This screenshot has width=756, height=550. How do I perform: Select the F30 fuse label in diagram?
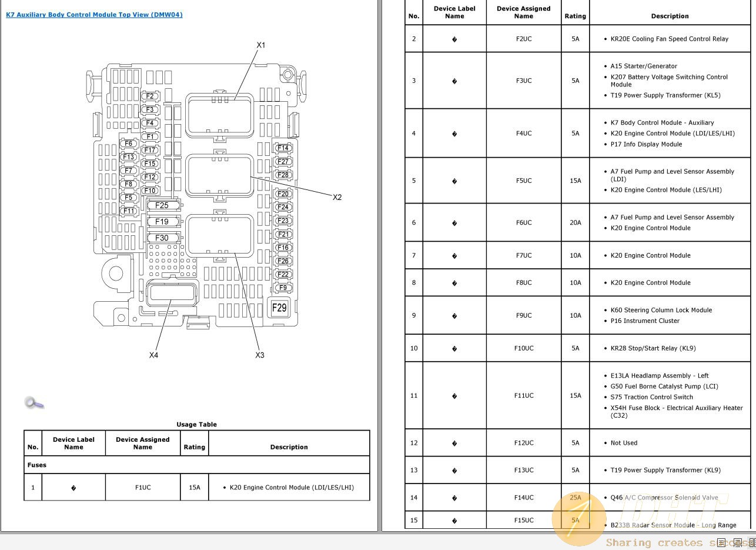click(x=162, y=238)
